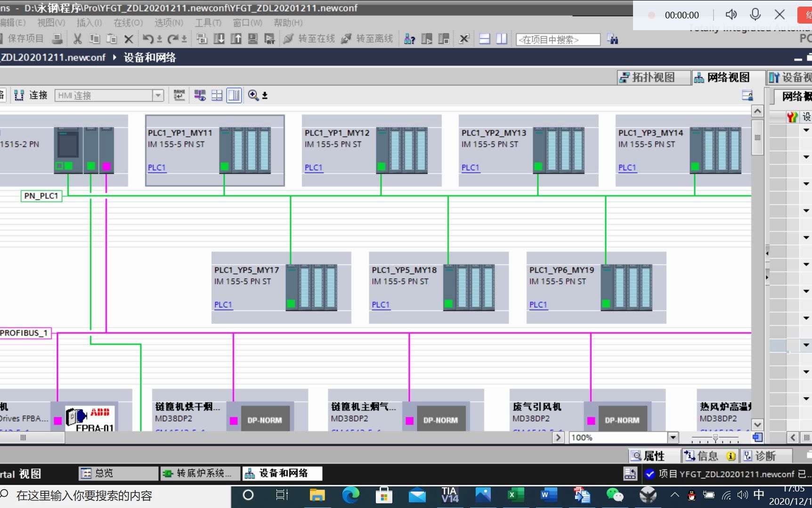Open the 100% zoom level dropdown
Viewport: 812px width, 508px height.
(673, 437)
